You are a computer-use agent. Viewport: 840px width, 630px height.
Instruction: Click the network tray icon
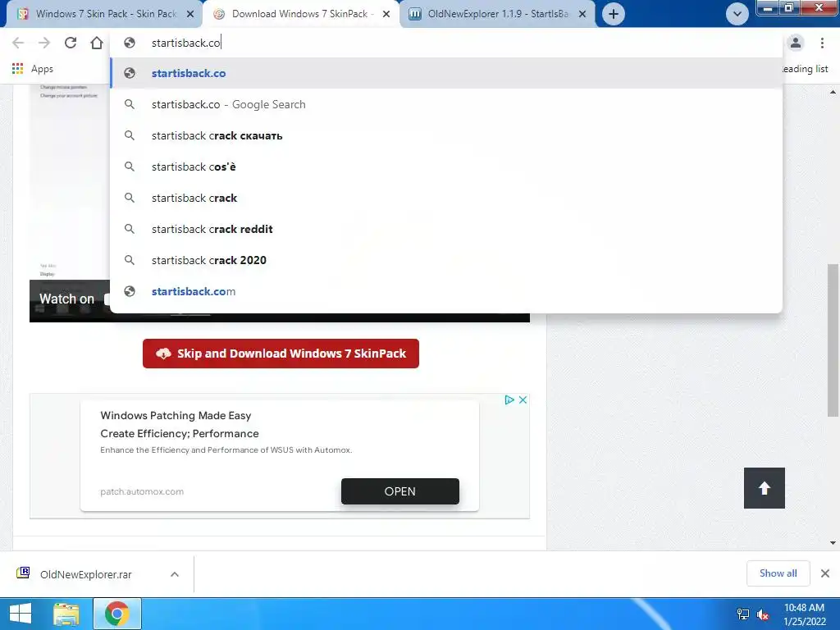tap(743, 614)
